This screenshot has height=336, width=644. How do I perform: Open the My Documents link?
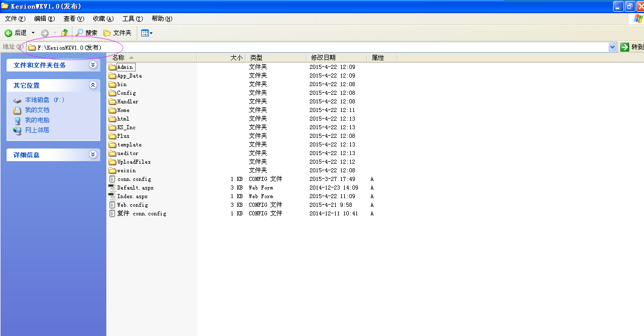click(x=37, y=110)
